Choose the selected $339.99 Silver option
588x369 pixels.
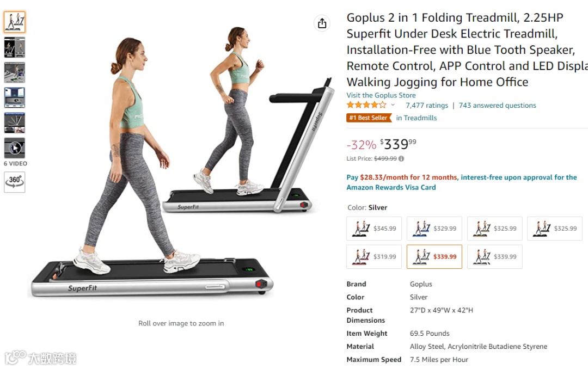pos(434,256)
